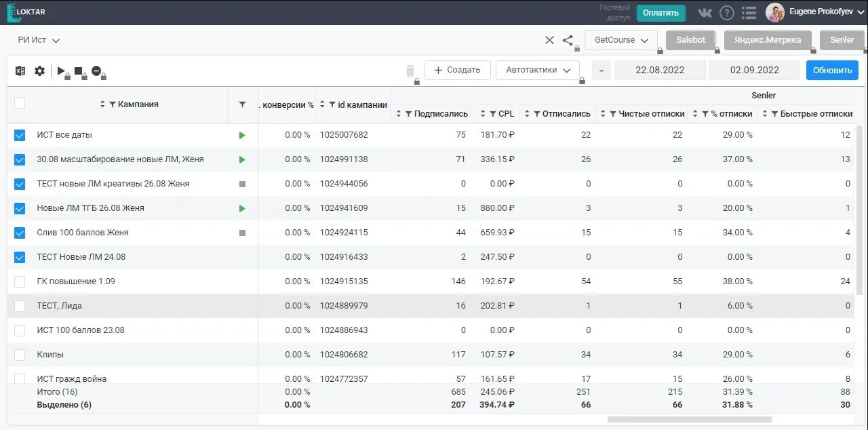868x430 pixels.
Task: Sort by Быстрые отписки column
Action: point(766,114)
